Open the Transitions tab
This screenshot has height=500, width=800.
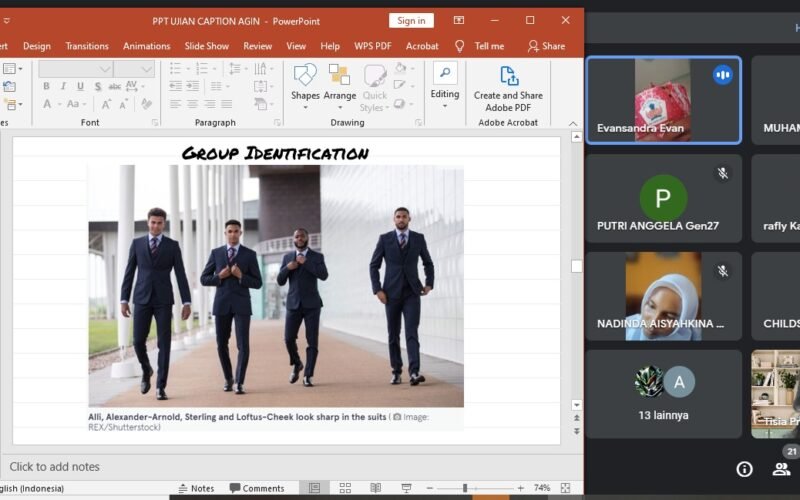click(x=87, y=46)
